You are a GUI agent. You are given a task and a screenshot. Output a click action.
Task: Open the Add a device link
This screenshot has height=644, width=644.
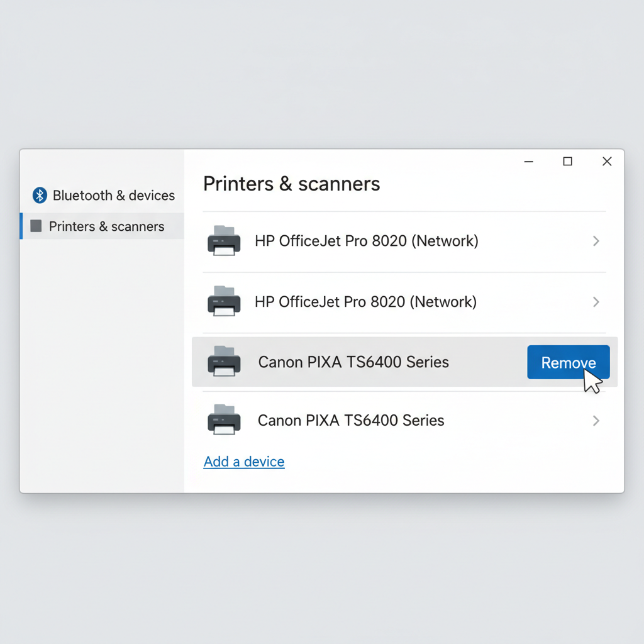click(244, 461)
